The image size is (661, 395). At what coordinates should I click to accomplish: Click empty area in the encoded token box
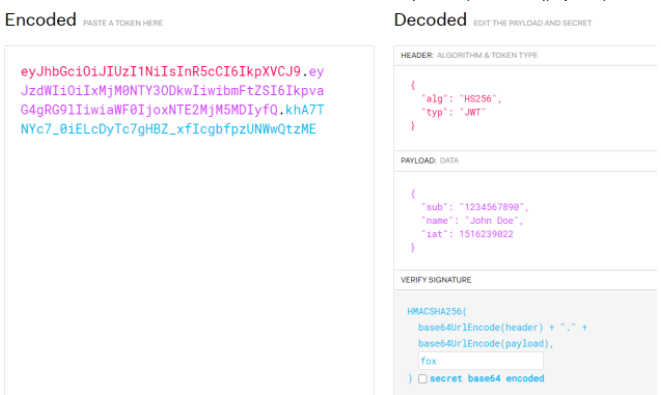coord(189,261)
